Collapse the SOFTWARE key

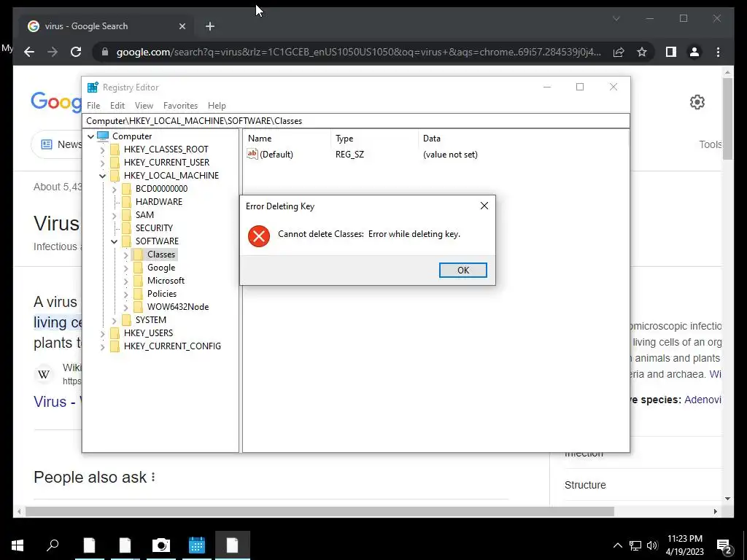pyautogui.click(x=114, y=241)
